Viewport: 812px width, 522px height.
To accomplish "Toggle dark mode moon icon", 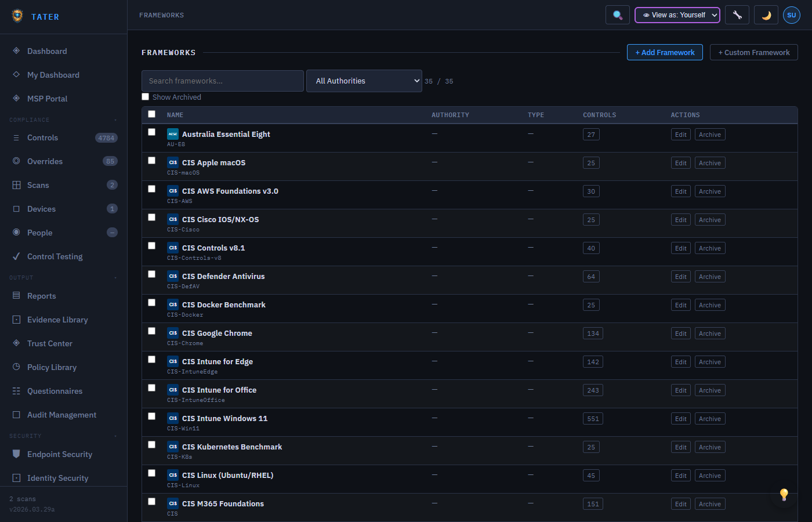I will click(x=766, y=15).
